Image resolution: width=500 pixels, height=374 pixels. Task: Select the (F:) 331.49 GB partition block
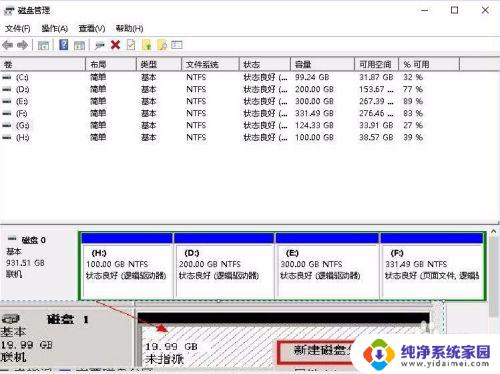pos(432,266)
